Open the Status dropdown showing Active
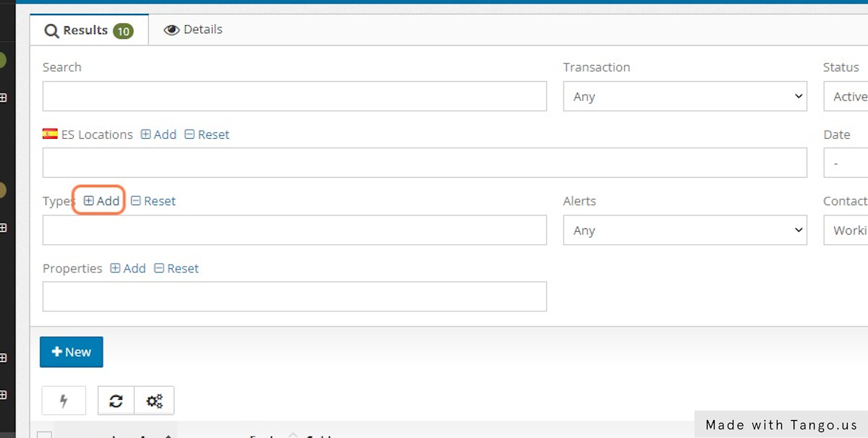Viewport: 868px width, 438px height. click(x=846, y=96)
